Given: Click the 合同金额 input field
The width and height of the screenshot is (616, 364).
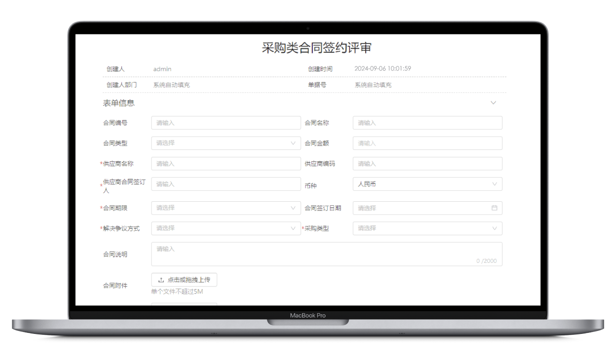Looking at the screenshot, I should click(x=427, y=143).
